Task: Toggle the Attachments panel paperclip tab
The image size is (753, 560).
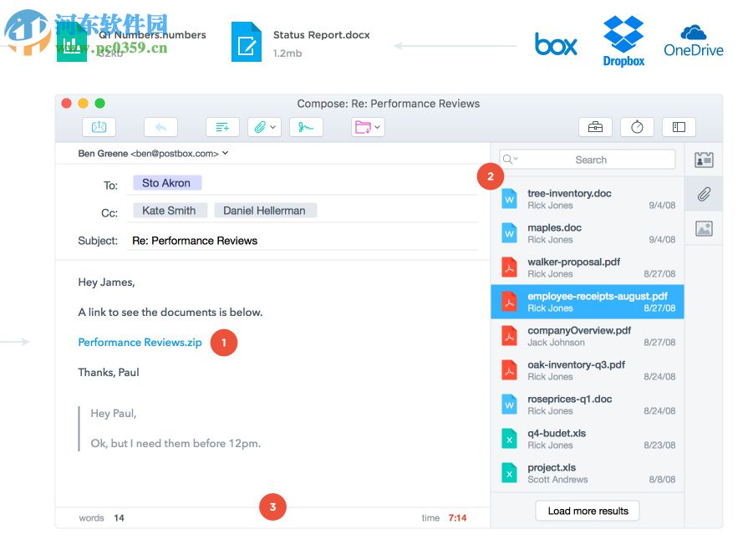Action: 703,193
